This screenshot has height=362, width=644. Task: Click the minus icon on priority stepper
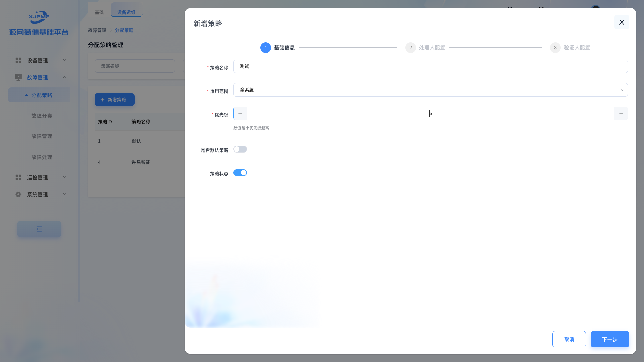(x=240, y=113)
